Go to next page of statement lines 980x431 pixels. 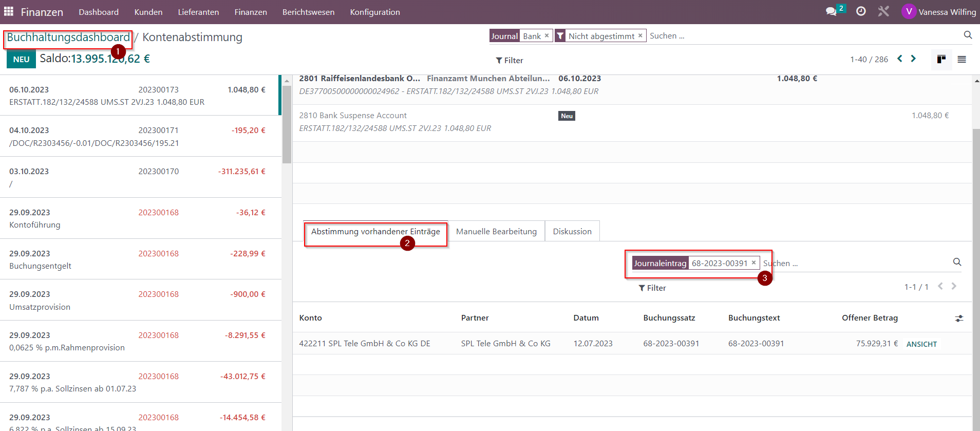[913, 59]
